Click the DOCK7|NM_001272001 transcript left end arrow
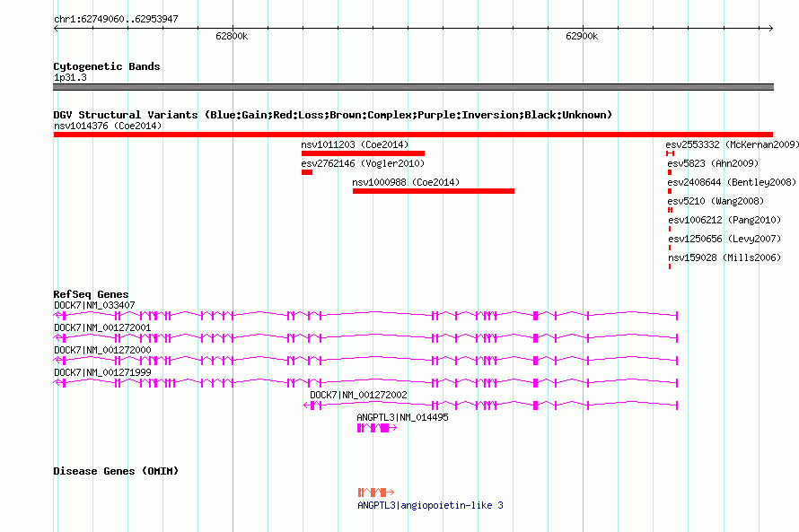 coord(57,338)
